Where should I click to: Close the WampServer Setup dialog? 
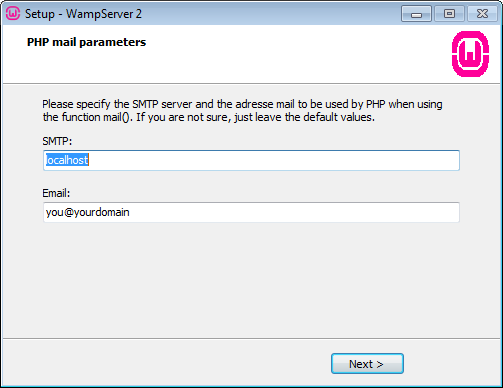482,14
